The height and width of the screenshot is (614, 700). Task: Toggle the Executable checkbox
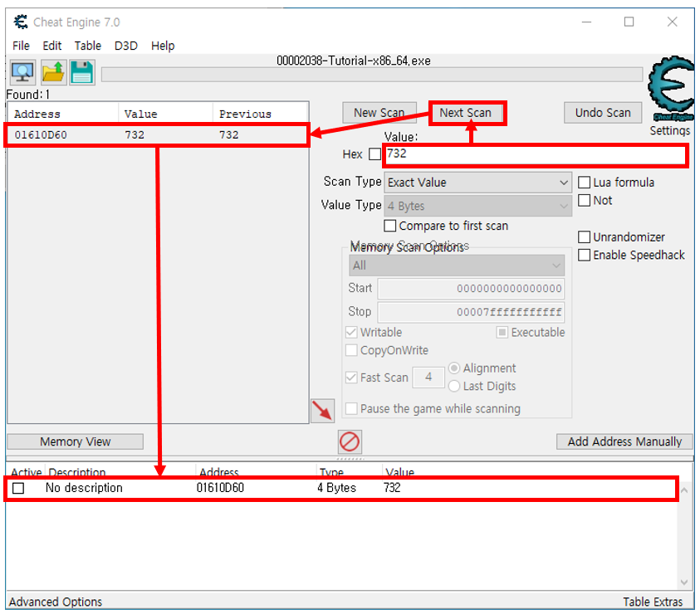tap(502, 333)
